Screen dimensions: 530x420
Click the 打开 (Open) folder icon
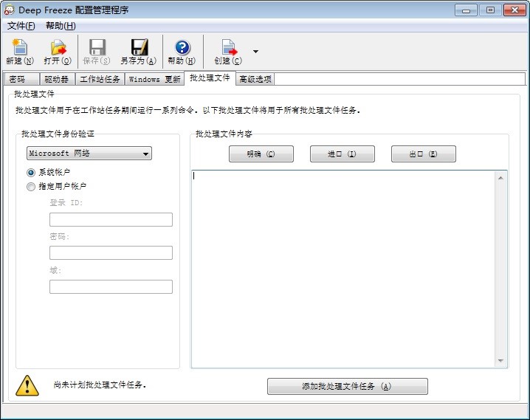pos(58,48)
